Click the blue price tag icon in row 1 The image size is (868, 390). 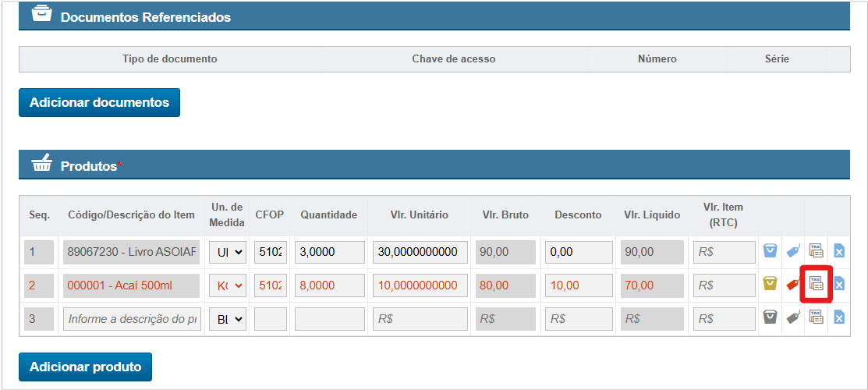793,251
